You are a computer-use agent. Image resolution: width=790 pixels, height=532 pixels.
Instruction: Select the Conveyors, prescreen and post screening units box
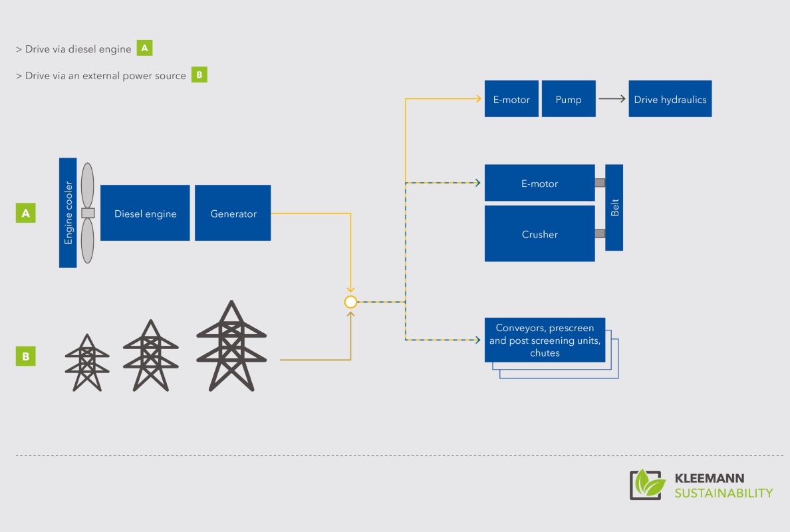(545, 340)
